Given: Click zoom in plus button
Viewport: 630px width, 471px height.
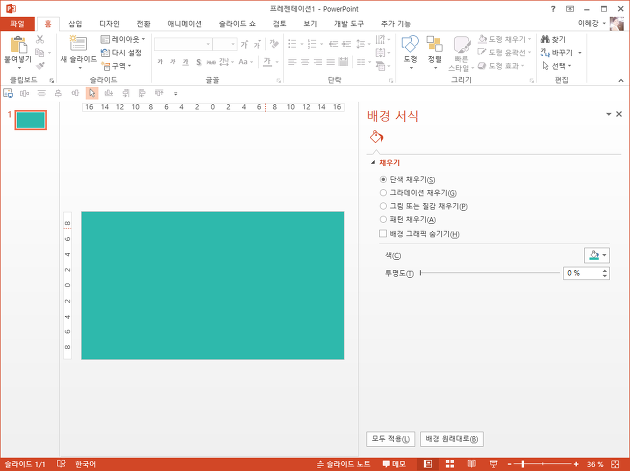Looking at the screenshot, I should [x=576, y=464].
